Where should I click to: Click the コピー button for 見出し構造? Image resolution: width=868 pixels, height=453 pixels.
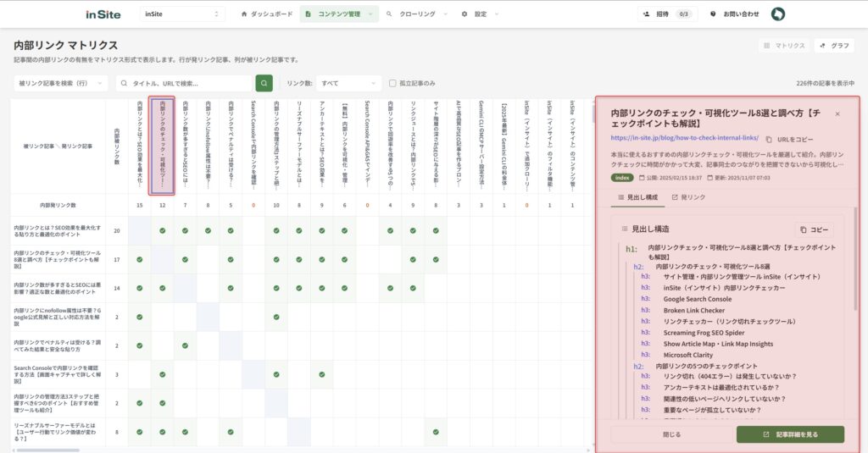pyautogui.click(x=815, y=229)
